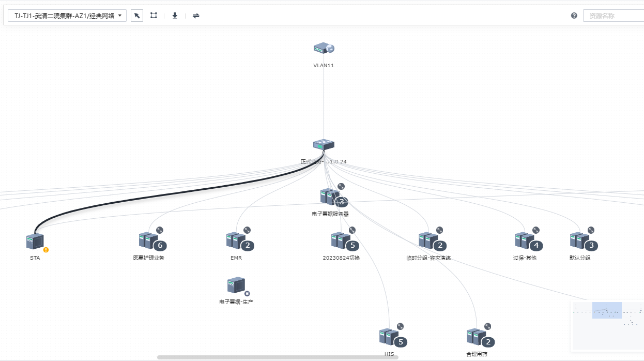Screen dimensions: 644x361
Task: Select the pointer arrow tool
Action: 137,16
